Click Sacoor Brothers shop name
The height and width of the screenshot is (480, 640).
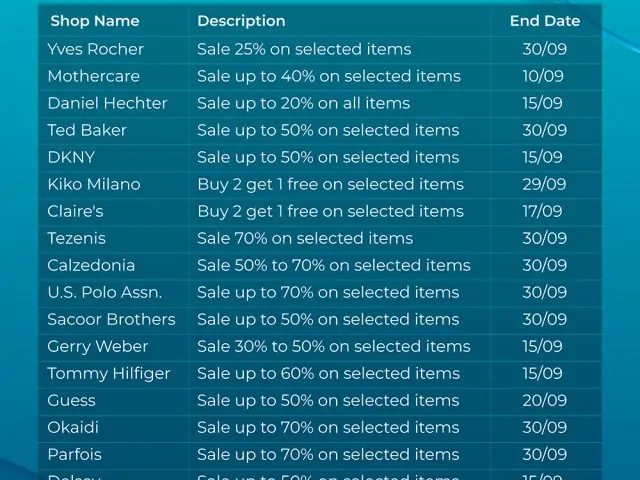[x=111, y=320]
